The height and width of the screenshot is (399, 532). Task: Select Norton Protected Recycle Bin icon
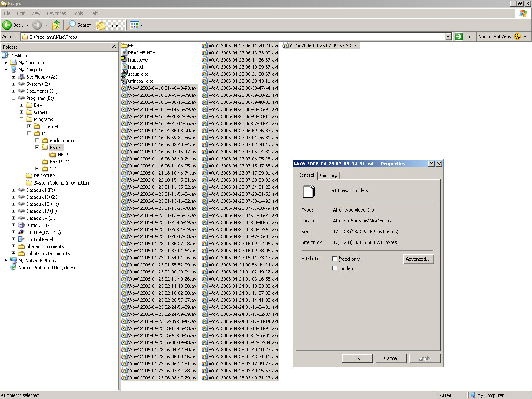(x=13, y=268)
